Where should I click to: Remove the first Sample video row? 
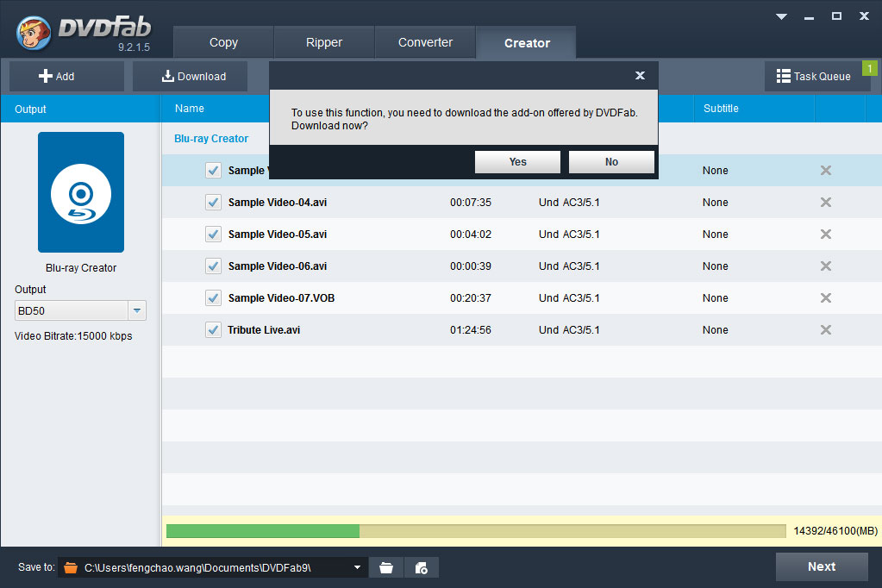point(825,171)
